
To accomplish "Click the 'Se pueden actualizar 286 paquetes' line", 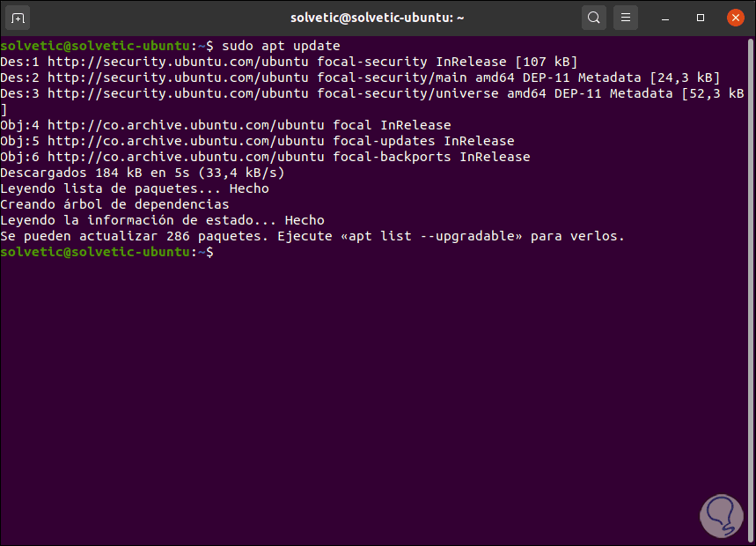I will click(x=312, y=236).
